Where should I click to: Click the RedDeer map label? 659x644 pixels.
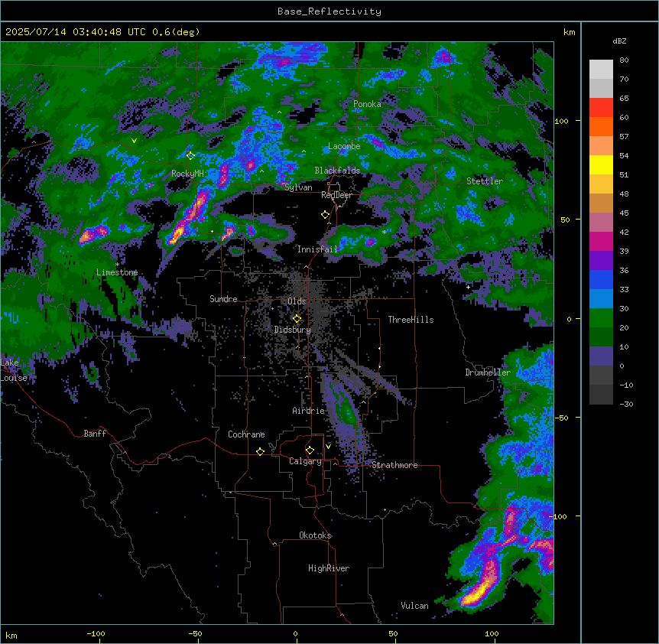tap(337, 195)
